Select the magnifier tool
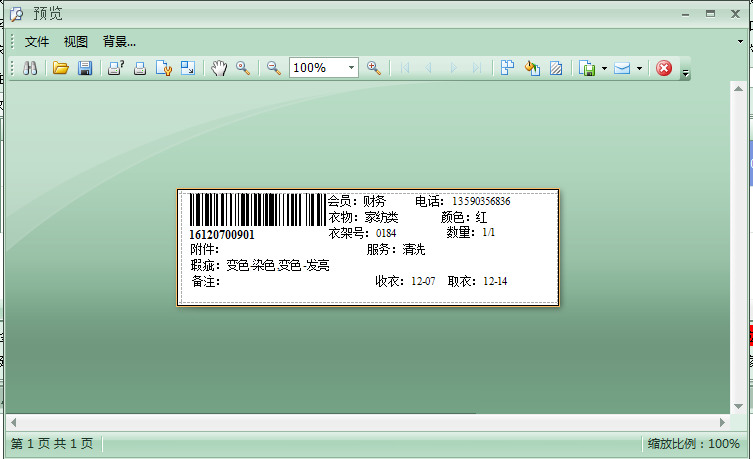This screenshot has width=753, height=459. (243, 68)
